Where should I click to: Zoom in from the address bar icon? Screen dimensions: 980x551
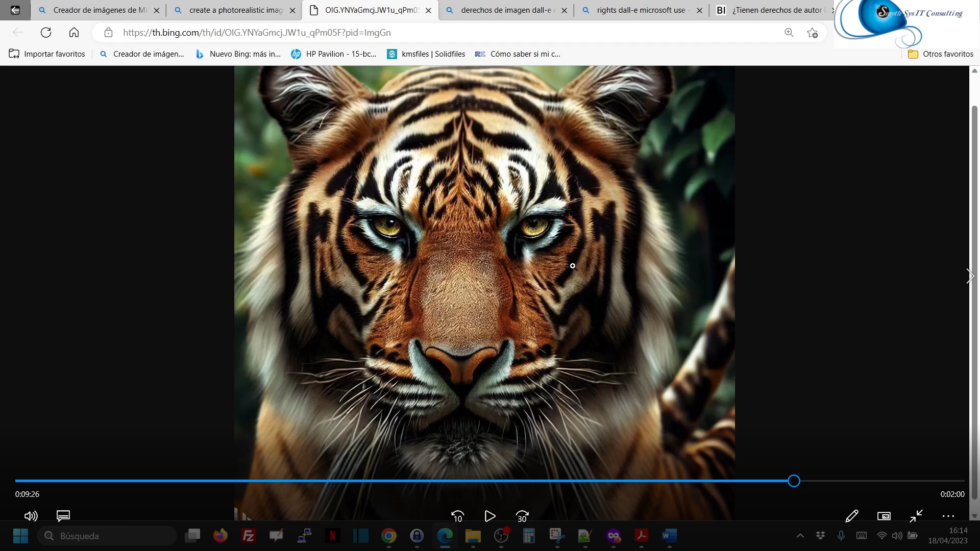click(789, 33)
